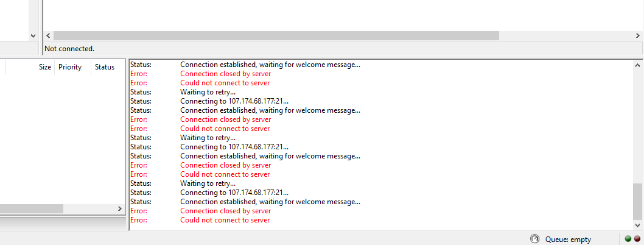Select the last "Could not connect to server" error

(x=225, y=220)
